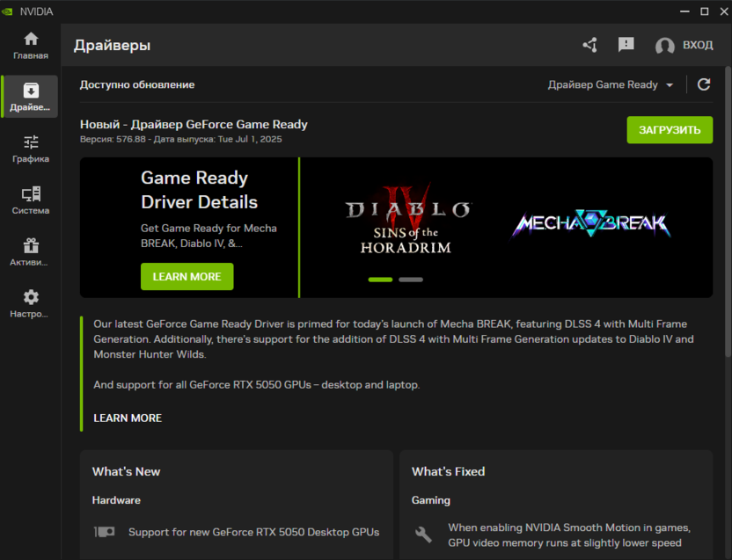Open the Главная home section

point(31,46)
